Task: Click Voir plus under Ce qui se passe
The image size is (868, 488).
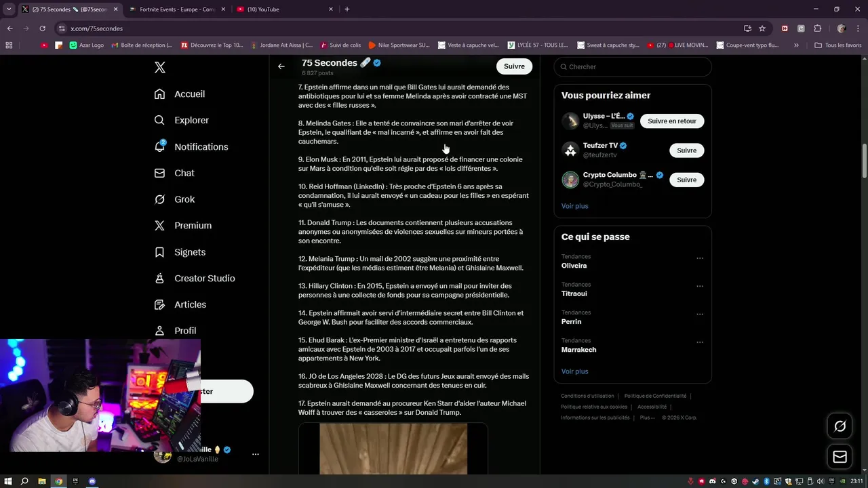Action: click(x=575, y=371)
